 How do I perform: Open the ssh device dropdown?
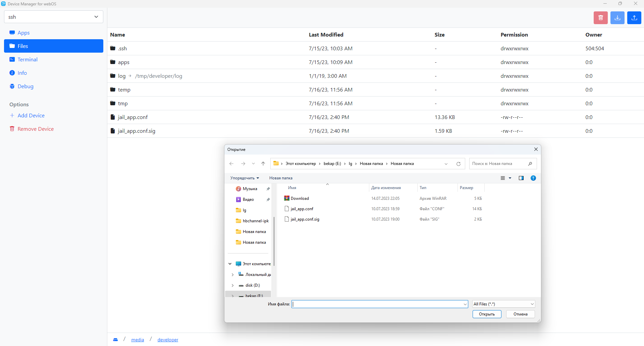click(x=54, y=17)
